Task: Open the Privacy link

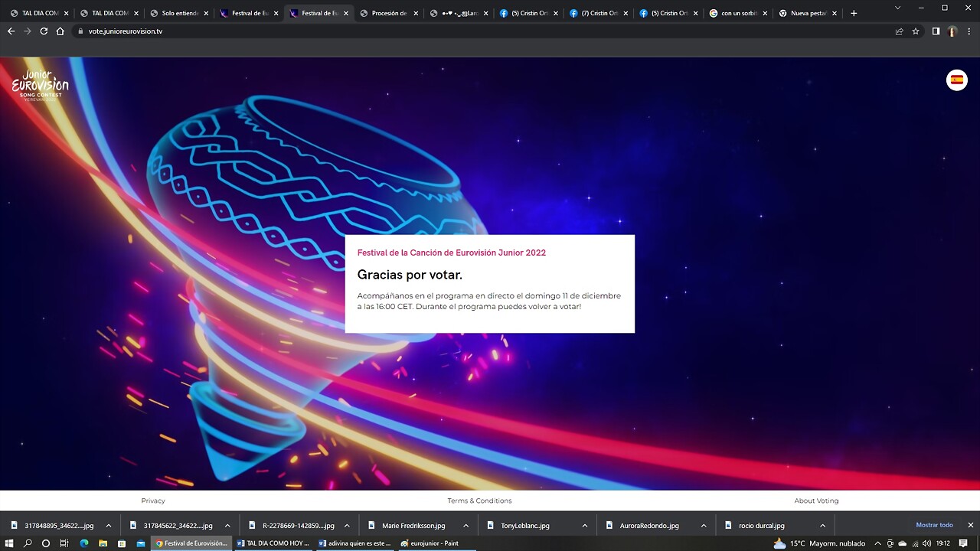Action: [x=153, y=500]
